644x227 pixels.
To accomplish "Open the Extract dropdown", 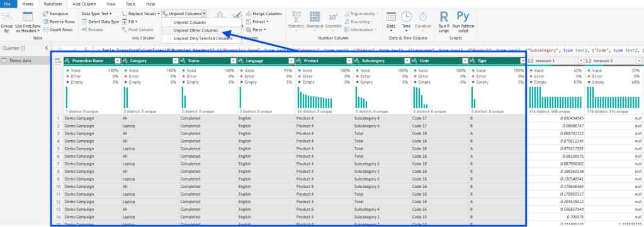I will pos(257,22).
